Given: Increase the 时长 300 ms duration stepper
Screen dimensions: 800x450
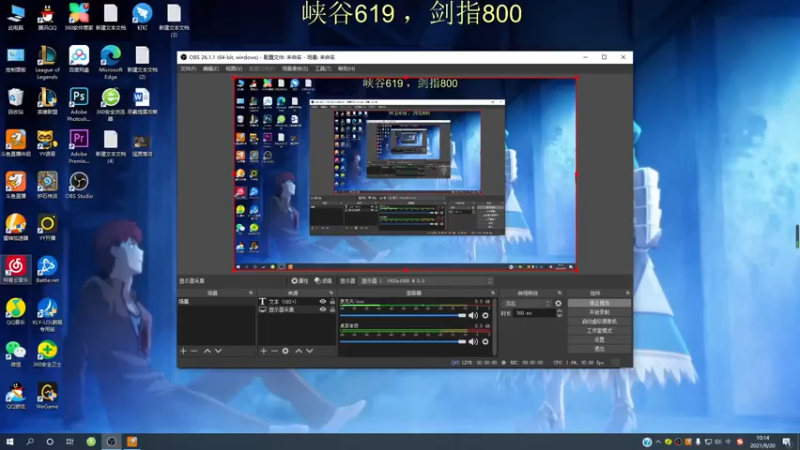Looking at the screenshot, I should pyautogui.click(x=559, y=311).
